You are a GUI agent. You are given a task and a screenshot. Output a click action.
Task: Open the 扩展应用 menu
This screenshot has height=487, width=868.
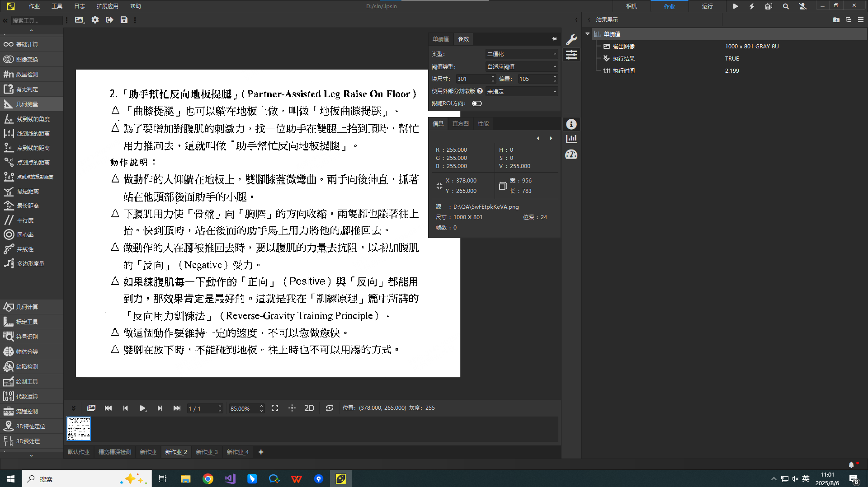(107, 6)
